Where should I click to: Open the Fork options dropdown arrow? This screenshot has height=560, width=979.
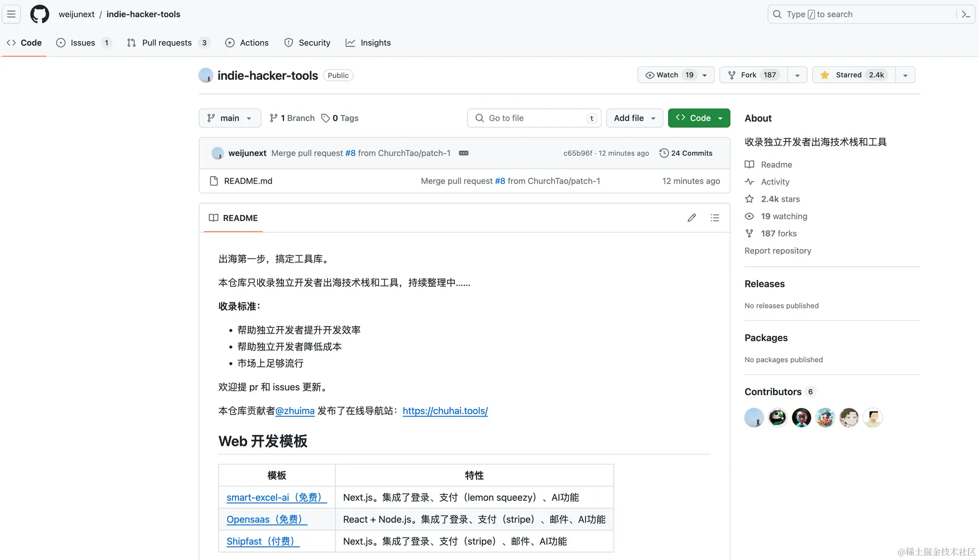pos(797,75)
